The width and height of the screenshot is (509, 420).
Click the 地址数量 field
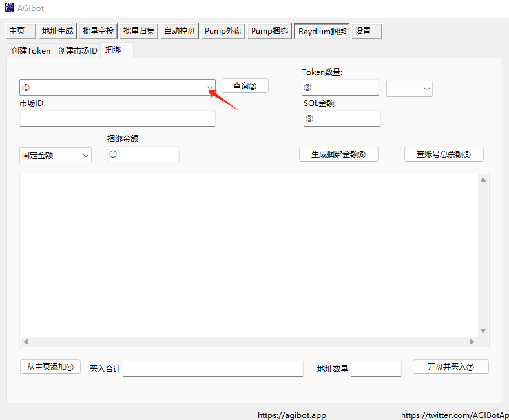coord(376,369)
